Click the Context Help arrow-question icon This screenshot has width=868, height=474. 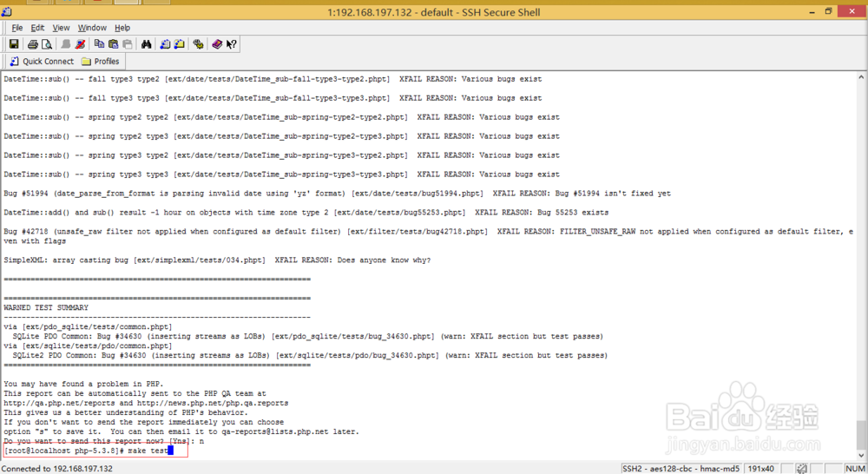[232, 43]
